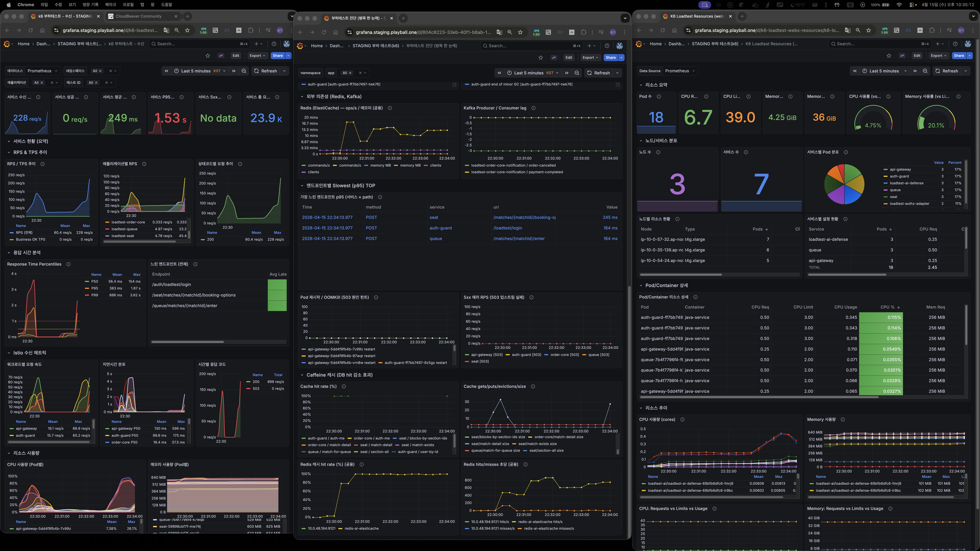Click info icon beside Kafka Producer / Consumer lag
Viewport: 980px width, 551px height.
click(x=533, y=108)
